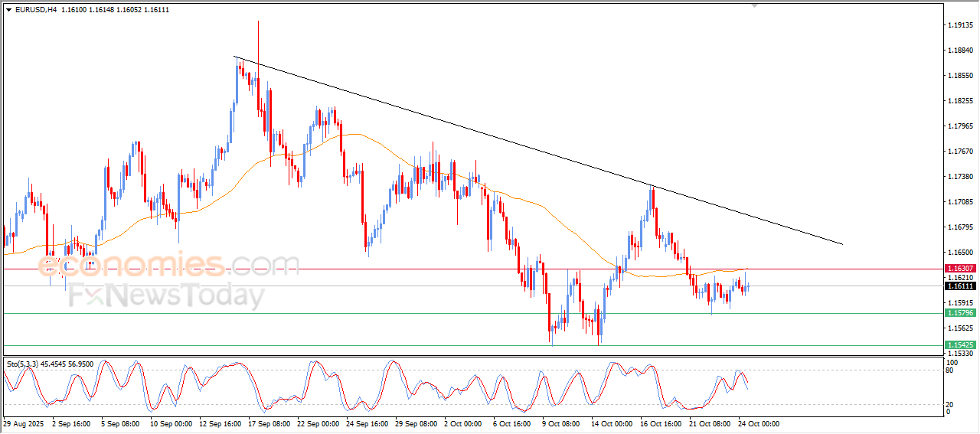Click the triangle arrow beside EURUSD,H4 title
The height and width of the screenshot is (434, 980).
(x=9, y=9)
